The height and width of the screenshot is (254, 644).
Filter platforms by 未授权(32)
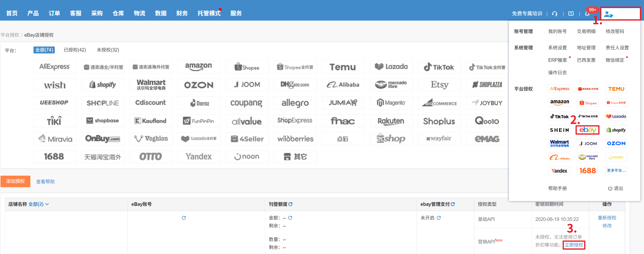click(x=108, y=50)
